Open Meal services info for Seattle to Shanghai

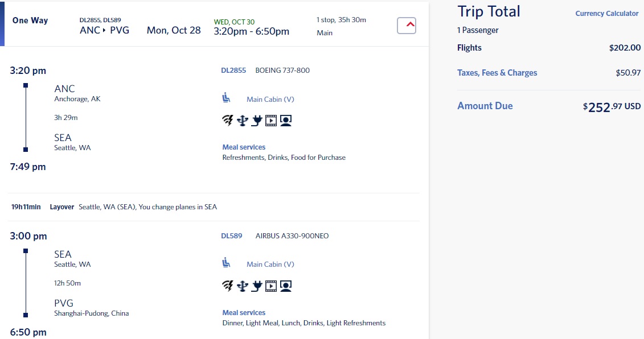click(244, 312)
